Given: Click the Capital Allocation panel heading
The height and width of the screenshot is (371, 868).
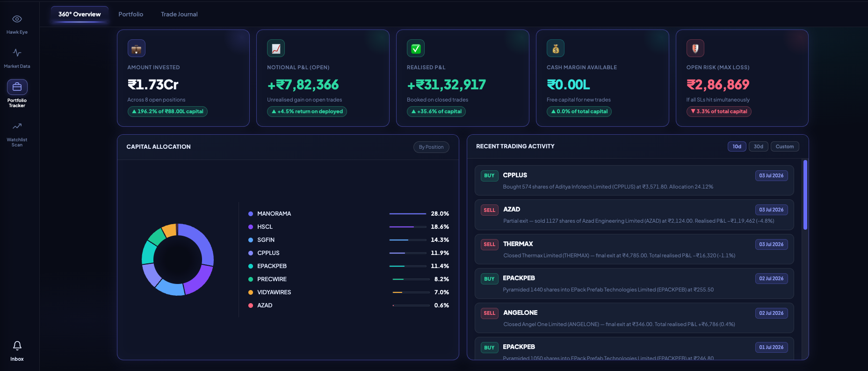Looking at the screenshot, I should (x=159, y=147).
